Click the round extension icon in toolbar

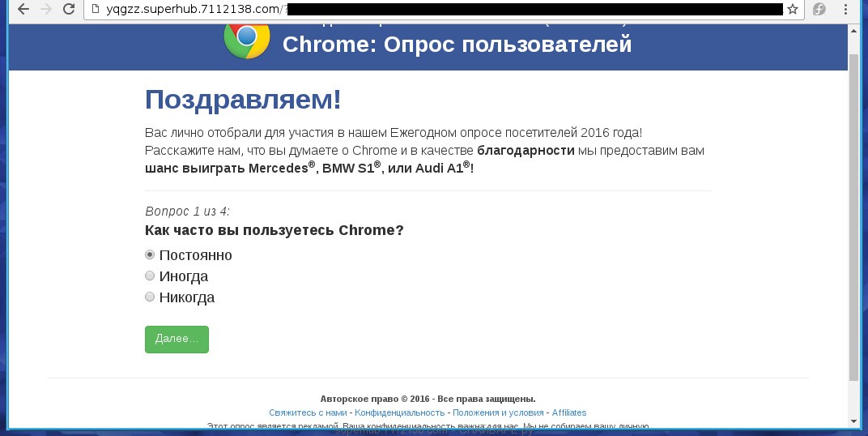click(819, 10)
